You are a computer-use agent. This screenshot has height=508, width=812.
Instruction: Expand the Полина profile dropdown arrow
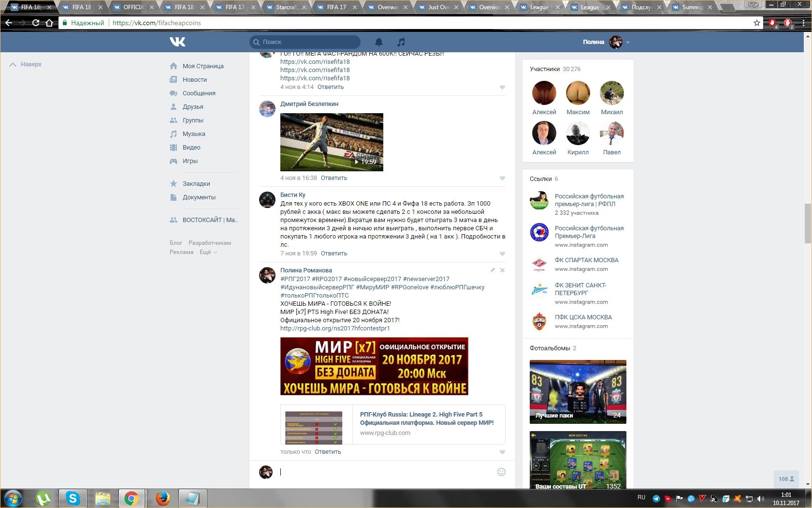(x=628, y=43)
